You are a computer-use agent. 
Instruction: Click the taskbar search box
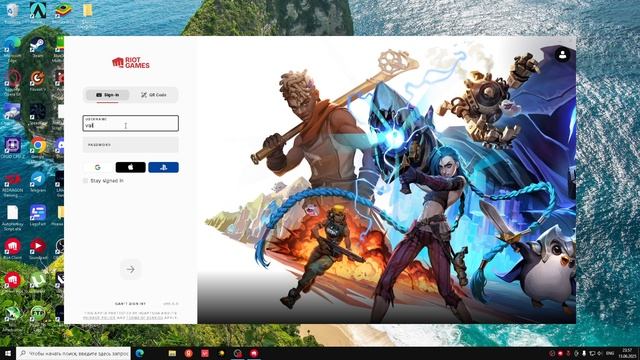[x=73, y=353]
